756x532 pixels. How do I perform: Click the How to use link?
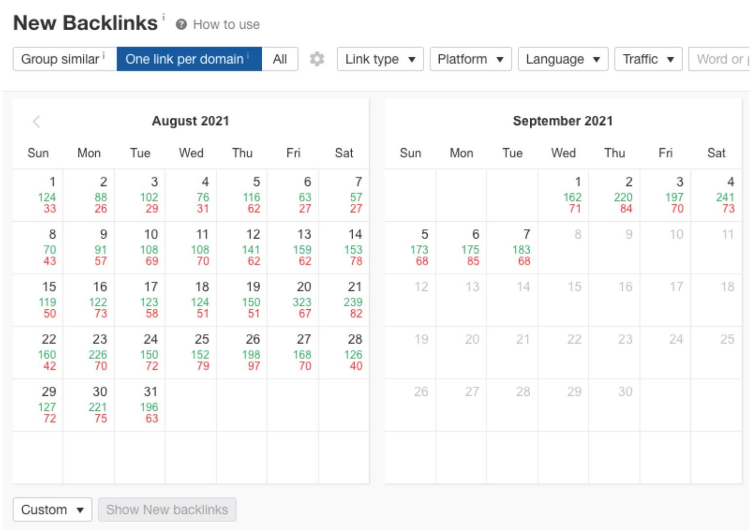coord(226,24)
